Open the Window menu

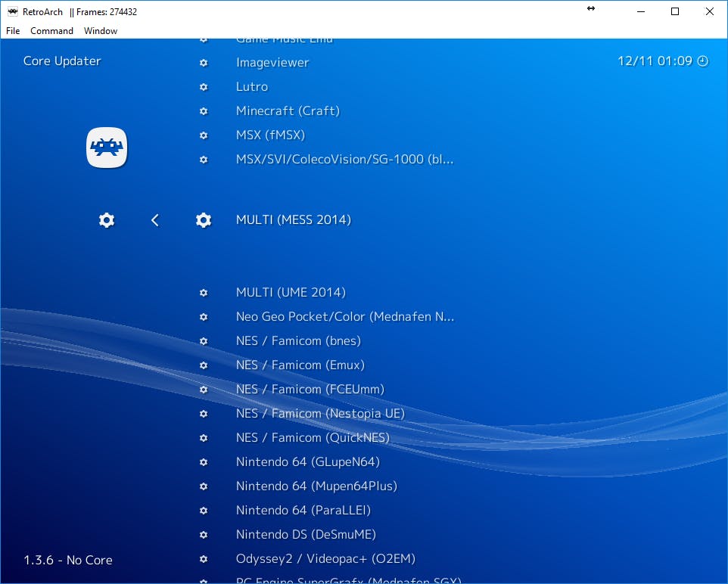pyautogui.click(x=101, y=31)
